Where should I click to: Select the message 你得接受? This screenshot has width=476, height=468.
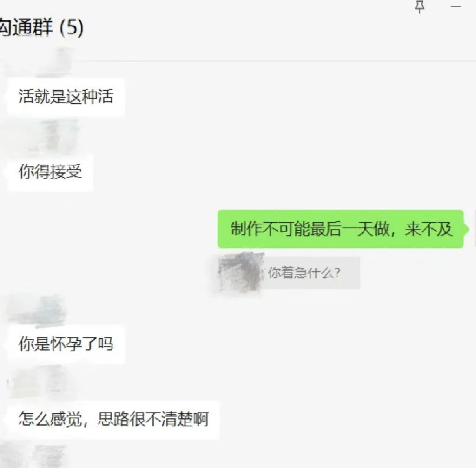tap(50, 172)
